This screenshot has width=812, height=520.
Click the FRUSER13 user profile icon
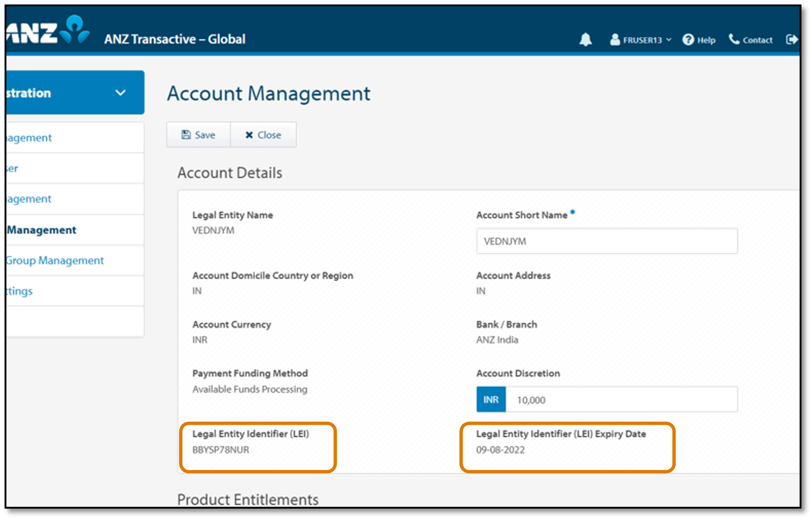click(x=615, y=39)
